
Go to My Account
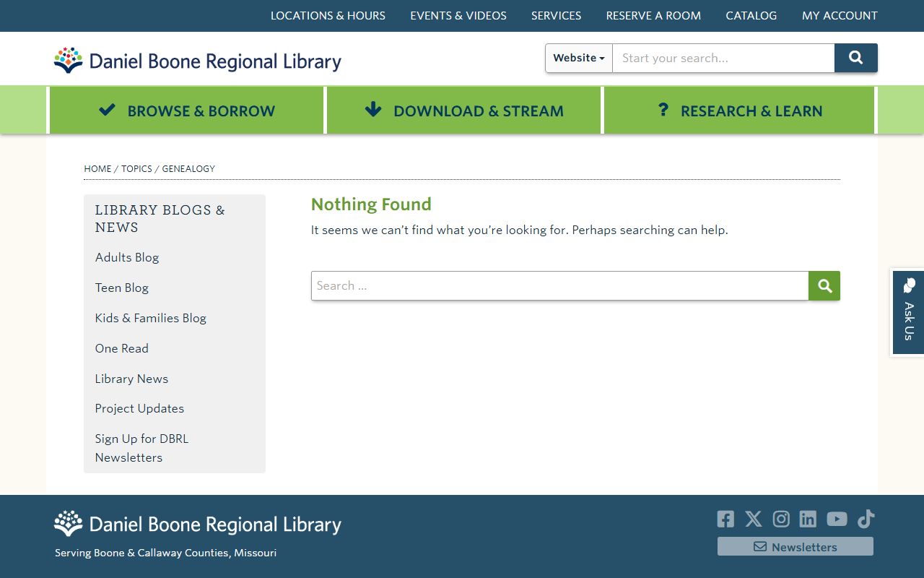tap(840, 15)
